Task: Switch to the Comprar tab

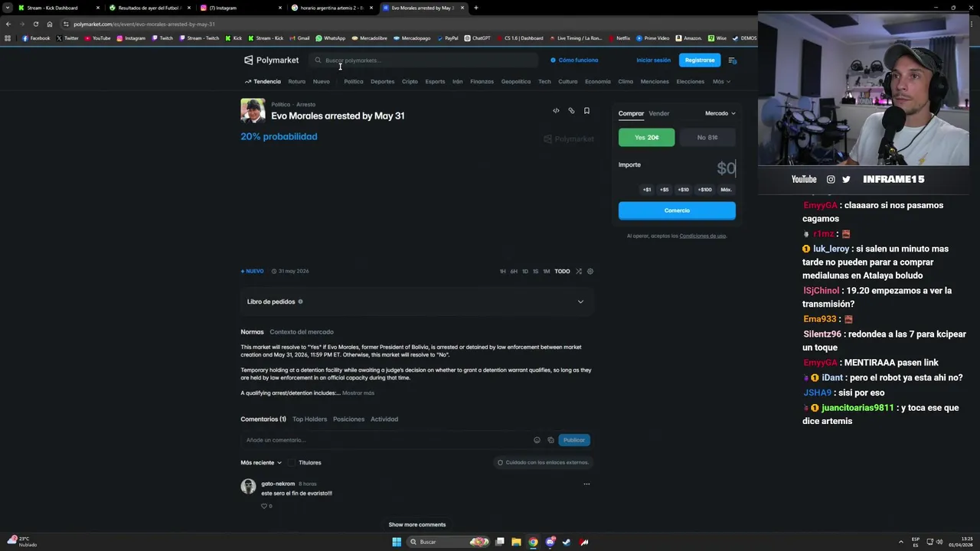Action: pos(631,113)
